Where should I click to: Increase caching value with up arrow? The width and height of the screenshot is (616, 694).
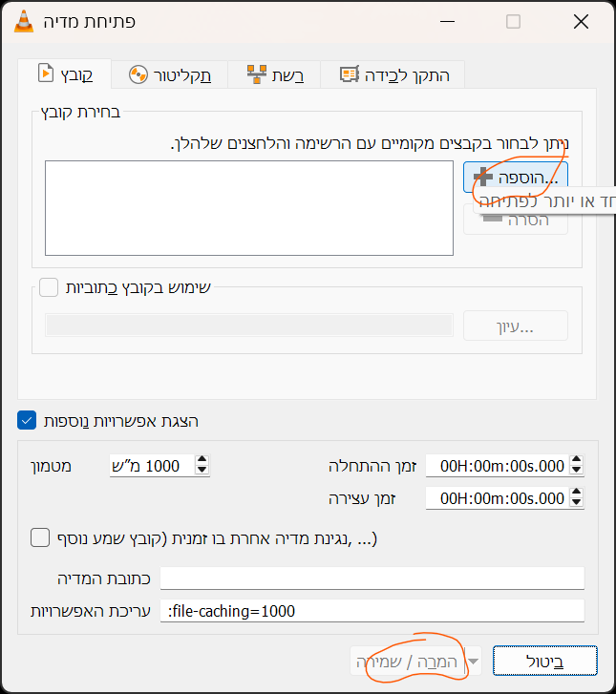coord(202,461)
